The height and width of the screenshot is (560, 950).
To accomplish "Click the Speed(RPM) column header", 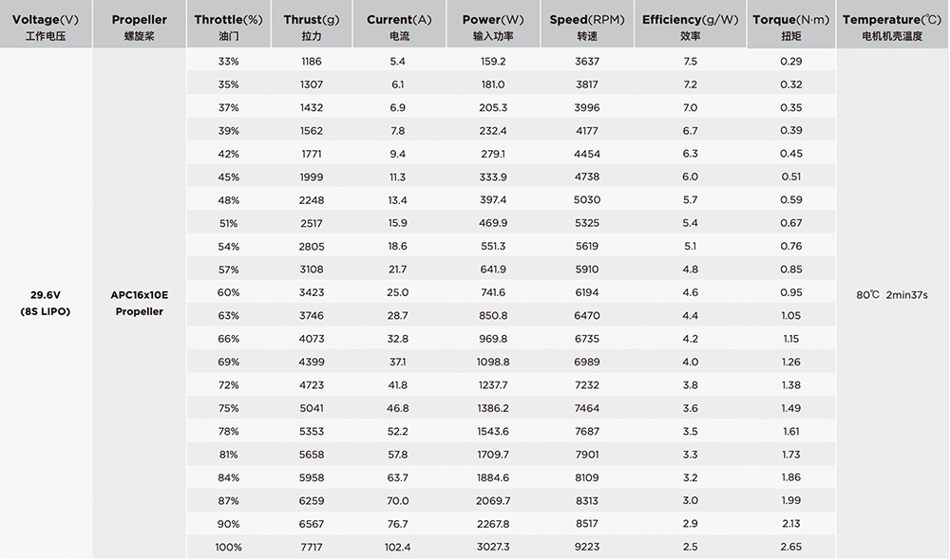I will coord(587,25).
